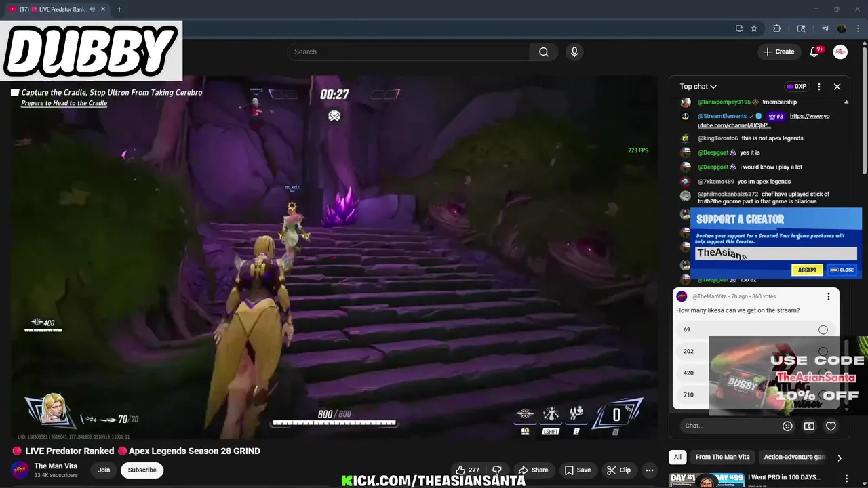Click the YouTube search field
The height and width of the screenshot is (488, 868).
[x=409, y=52]
